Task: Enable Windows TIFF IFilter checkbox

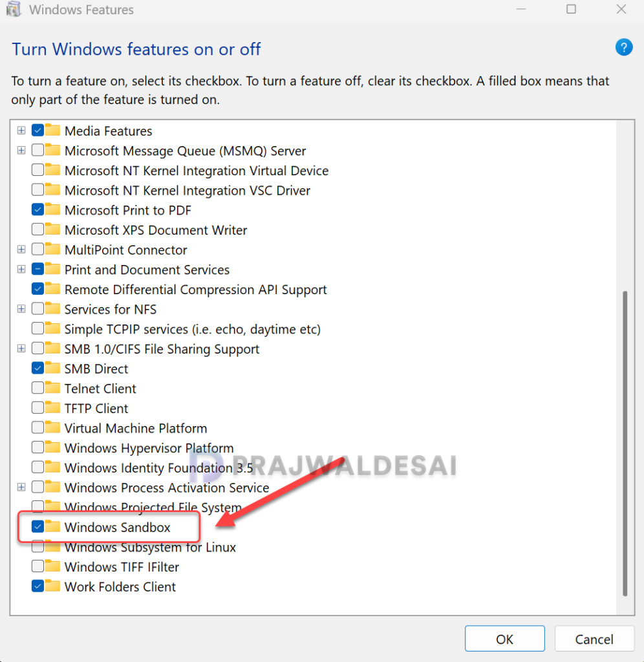Action: point(38,566)
